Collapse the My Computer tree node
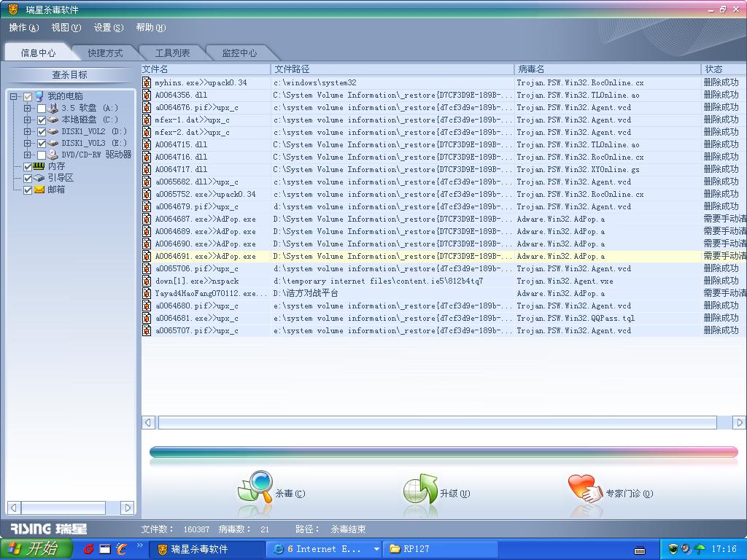The width and height of the screenshot is (747, 560). pos(13,97)
